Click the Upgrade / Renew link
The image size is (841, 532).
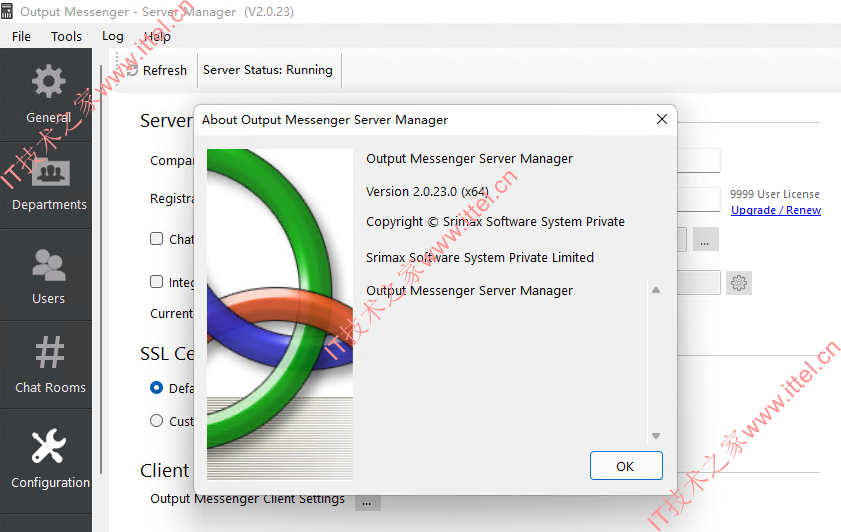776,210
